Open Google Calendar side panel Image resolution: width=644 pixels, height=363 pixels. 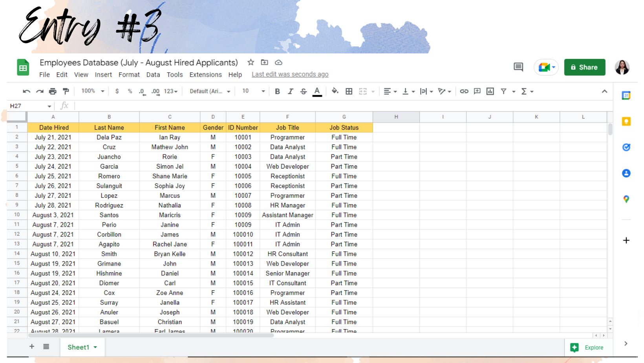tap(626, 95)
